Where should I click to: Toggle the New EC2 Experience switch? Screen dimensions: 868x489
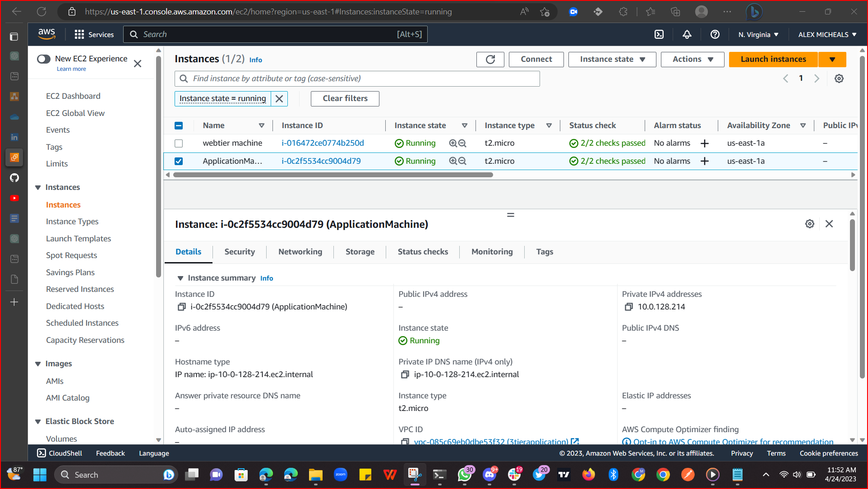(x=44, y=59)
